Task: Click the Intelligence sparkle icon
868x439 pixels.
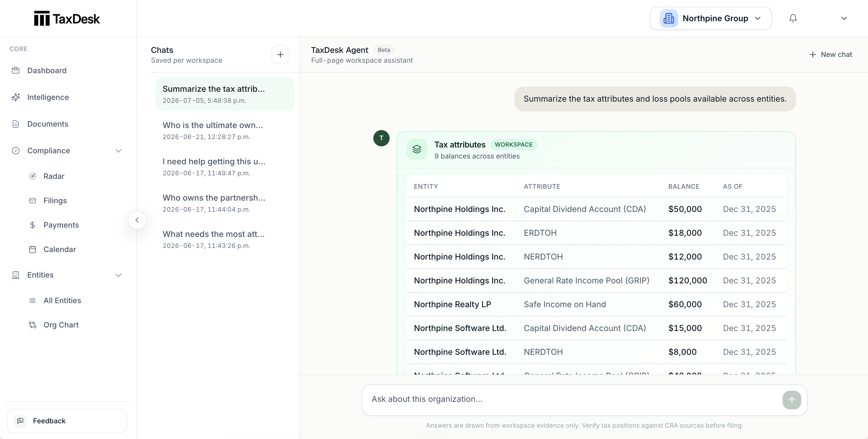Action: coord(15,97)
